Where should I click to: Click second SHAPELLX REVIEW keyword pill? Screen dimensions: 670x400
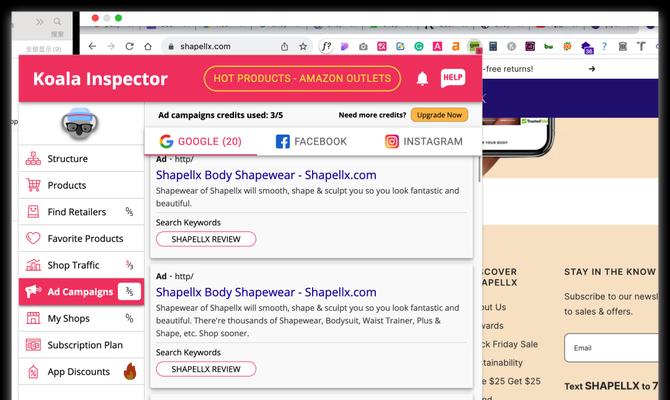tap(206, 369)
